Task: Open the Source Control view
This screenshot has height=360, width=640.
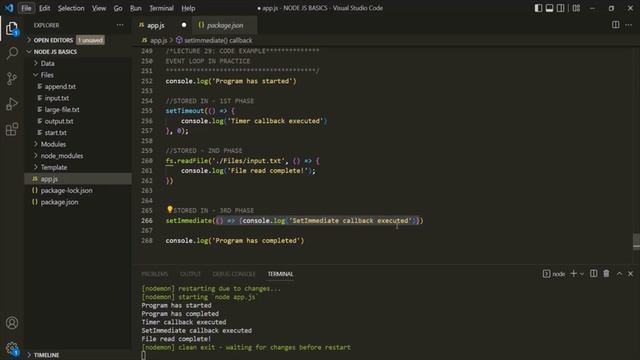Action: (x=12, y=78)
